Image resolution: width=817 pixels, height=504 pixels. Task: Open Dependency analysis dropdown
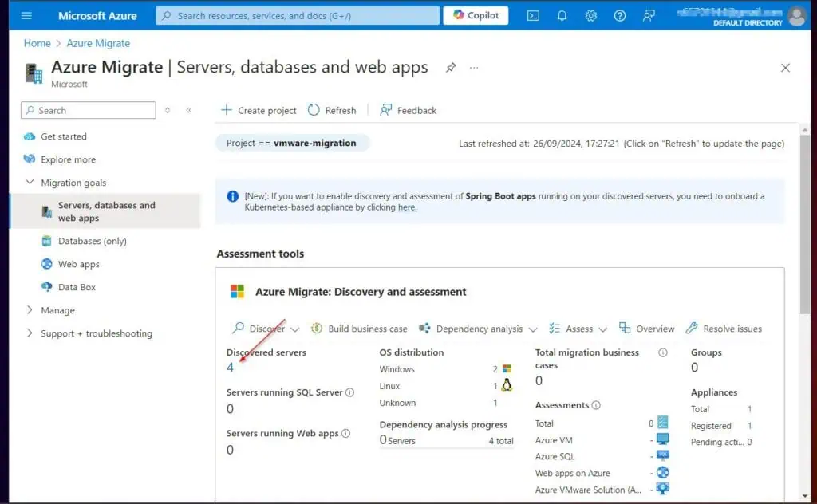pos(478,329)
